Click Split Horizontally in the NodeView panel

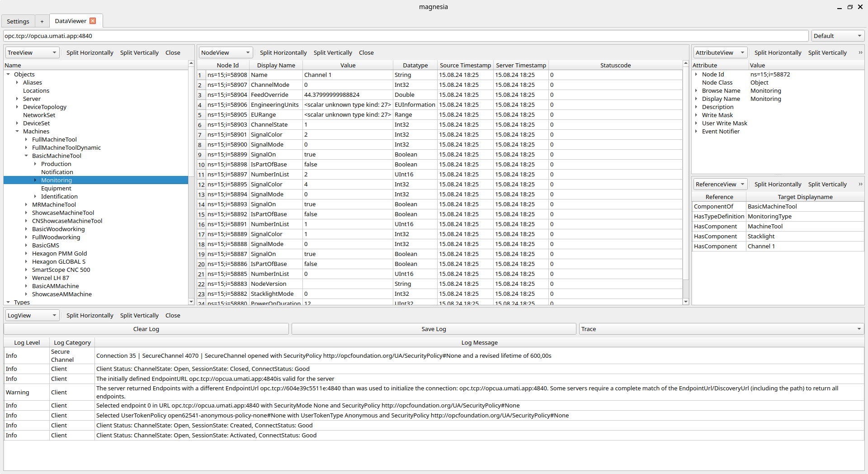pyautogui.click(x=283, y=52)
